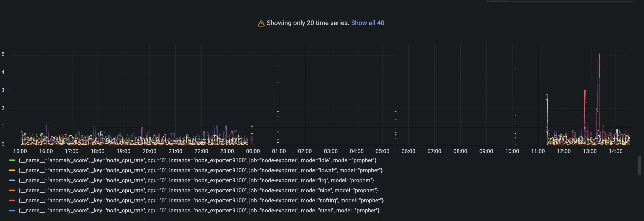This screenshot has height=221, width=644.
Task: Click the red softirq series color swatch
Action: (x=12, y=200)
